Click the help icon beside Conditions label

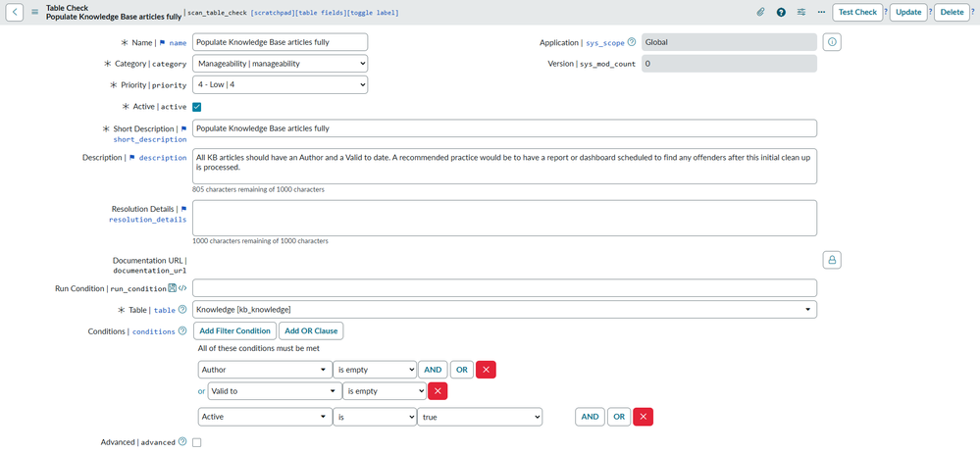click(x=182, y=331)
